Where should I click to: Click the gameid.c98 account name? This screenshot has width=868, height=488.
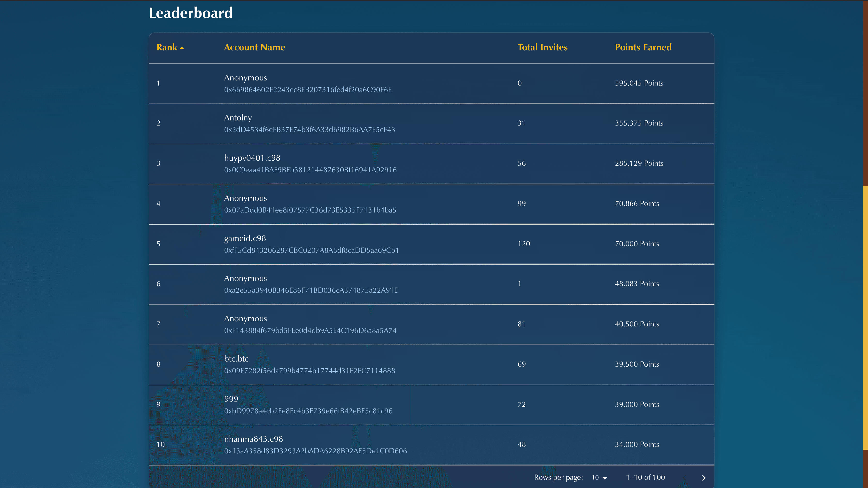pos(245,238)
